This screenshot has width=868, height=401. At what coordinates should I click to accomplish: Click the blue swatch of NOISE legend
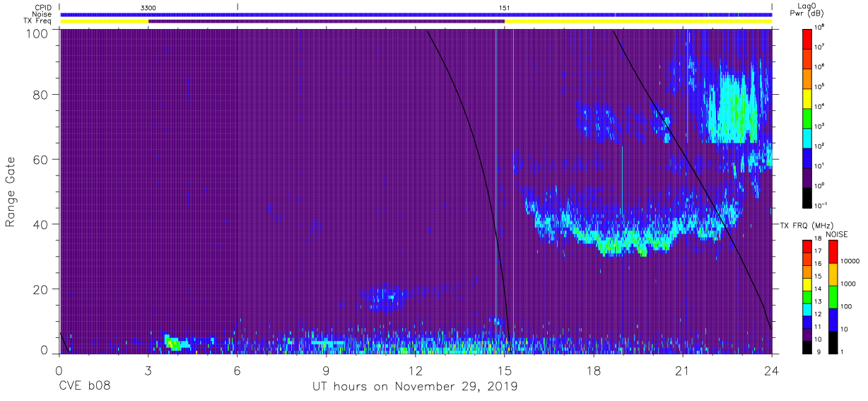(x=833, y=320)
